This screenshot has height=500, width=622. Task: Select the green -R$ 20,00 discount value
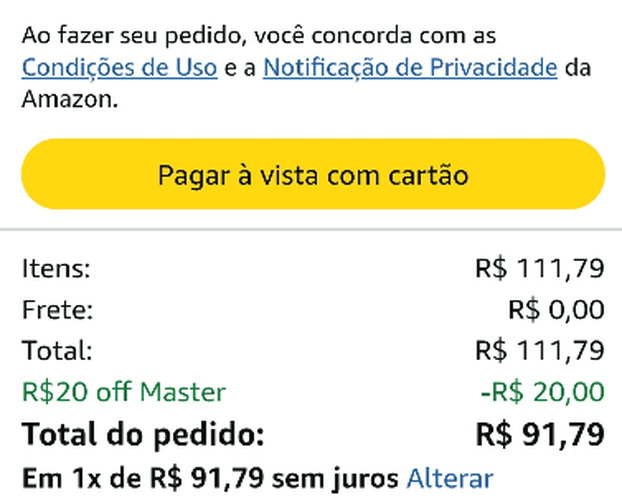tap(541, 391)
